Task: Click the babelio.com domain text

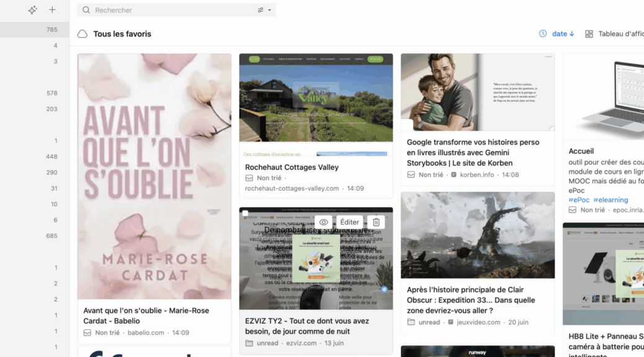Action: (146, 333)
